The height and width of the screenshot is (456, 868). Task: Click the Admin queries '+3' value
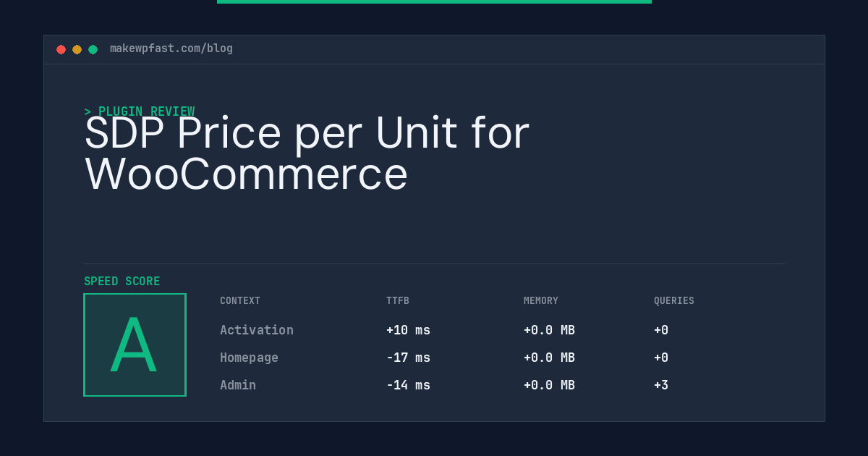pos(661,385)
